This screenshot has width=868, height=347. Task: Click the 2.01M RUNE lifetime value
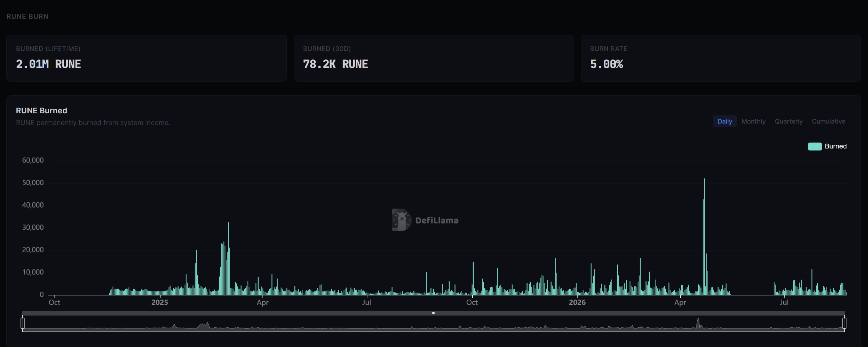[x=49, y=64]
